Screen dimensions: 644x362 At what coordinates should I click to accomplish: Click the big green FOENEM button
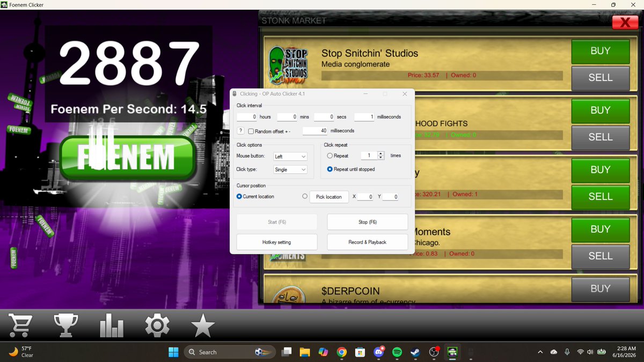[x=127, y=158]
